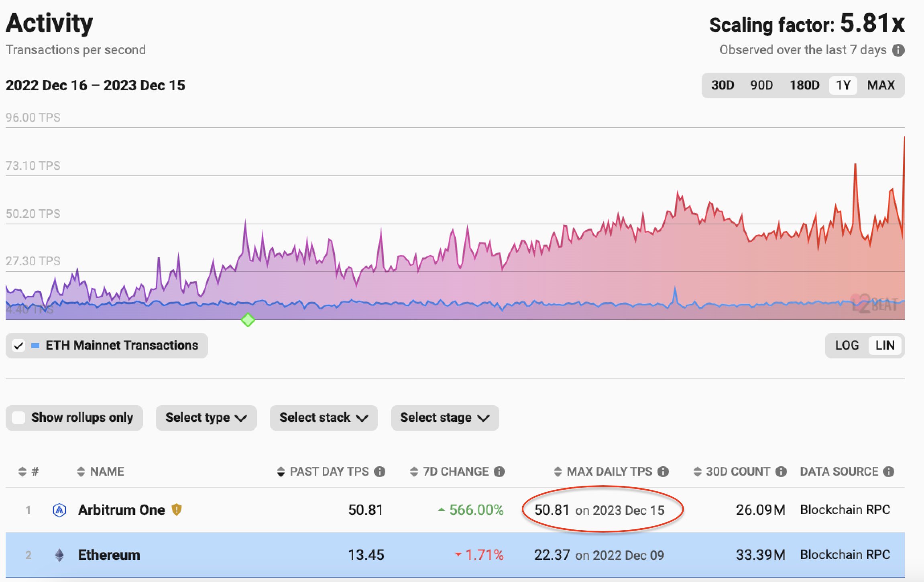Open the Ethereum row name
Image resolution: width=924 pixels, height=582 pixels.
109,555
